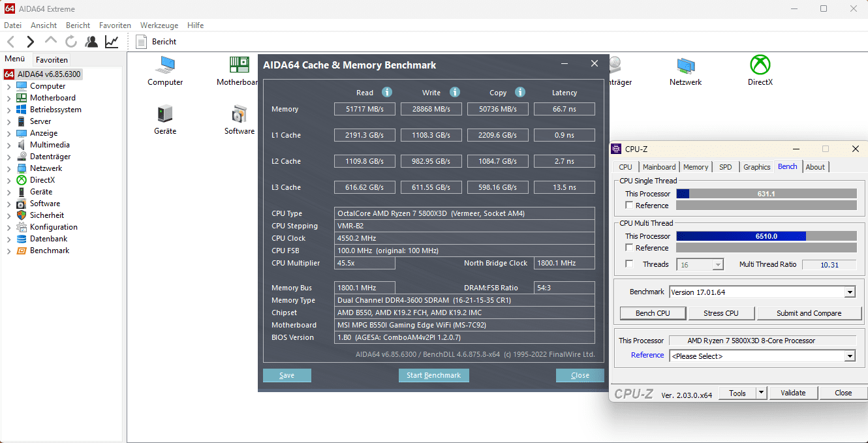This screenshot has width=868, height=443.
Task: Expand the Anzeige tree node arrow
Action: (8, 133)
